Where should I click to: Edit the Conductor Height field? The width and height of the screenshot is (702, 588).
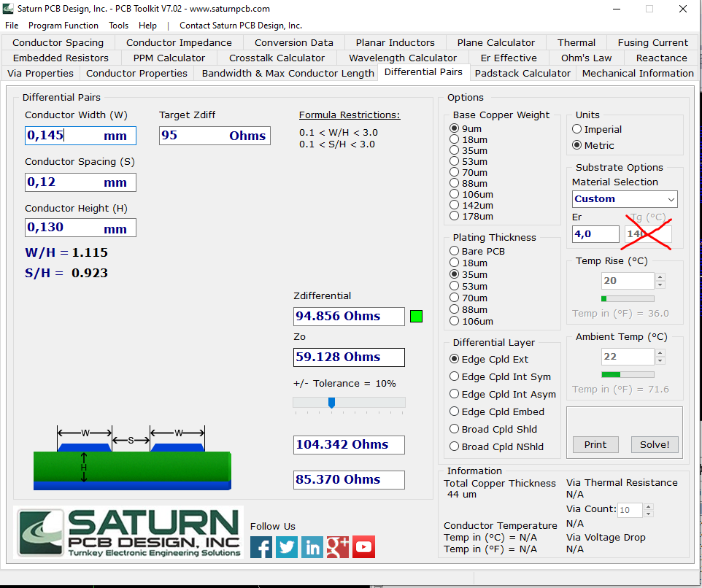[x=80, y=228]
